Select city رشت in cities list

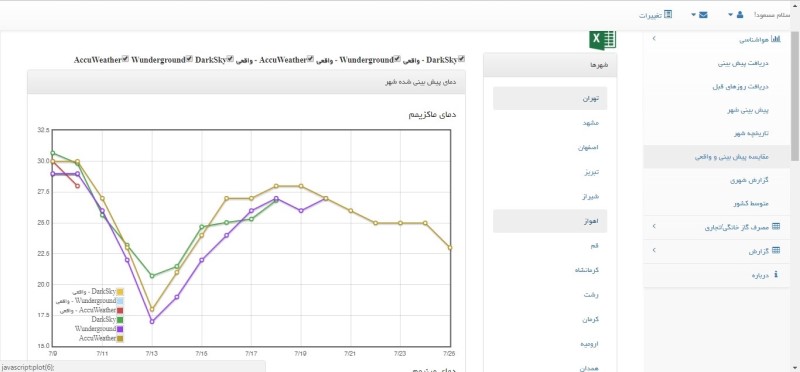click(x=550, y=294)
